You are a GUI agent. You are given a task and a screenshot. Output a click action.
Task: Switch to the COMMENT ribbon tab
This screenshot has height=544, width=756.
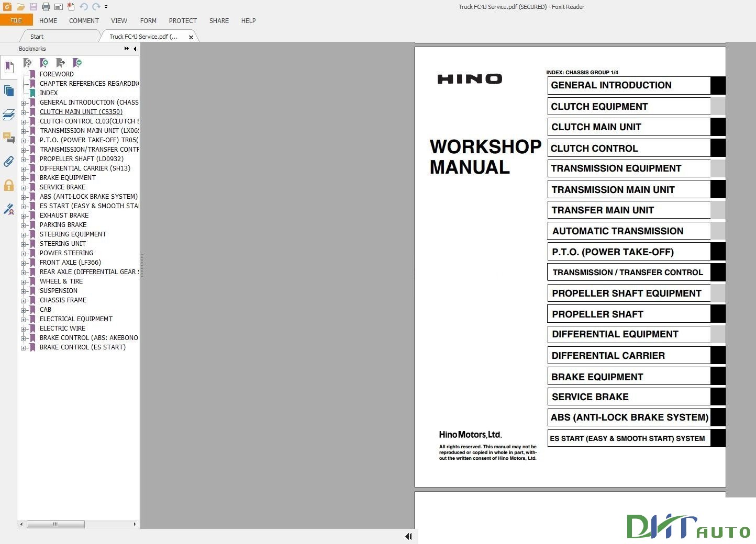(x=84, y=21)
